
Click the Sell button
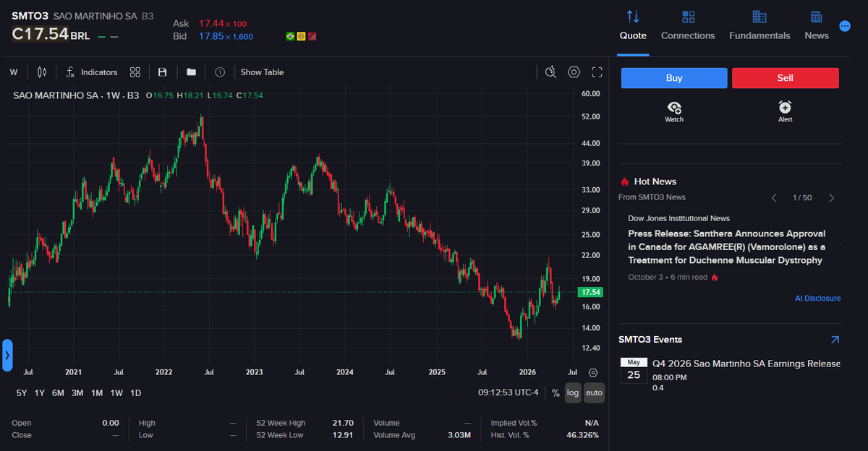tap(786, 78)
